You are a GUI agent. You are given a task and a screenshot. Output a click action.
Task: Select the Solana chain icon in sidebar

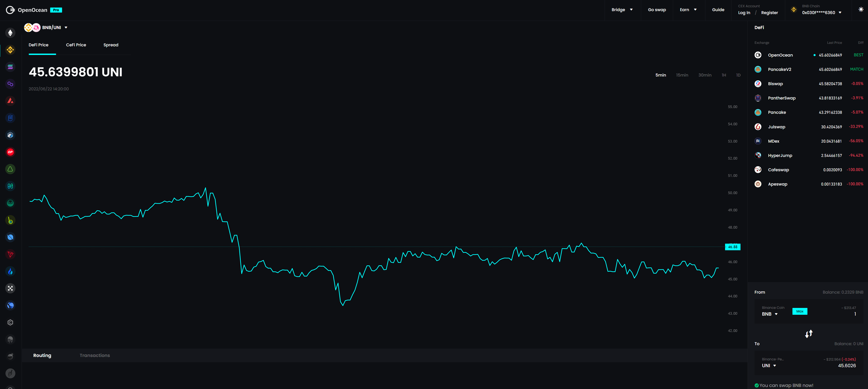[10, 67]
